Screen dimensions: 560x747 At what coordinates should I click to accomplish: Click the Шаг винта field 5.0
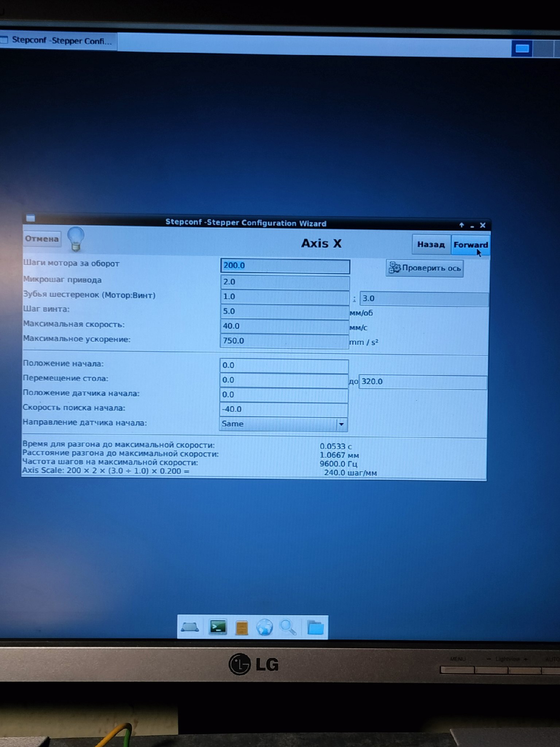pos(285,311)
